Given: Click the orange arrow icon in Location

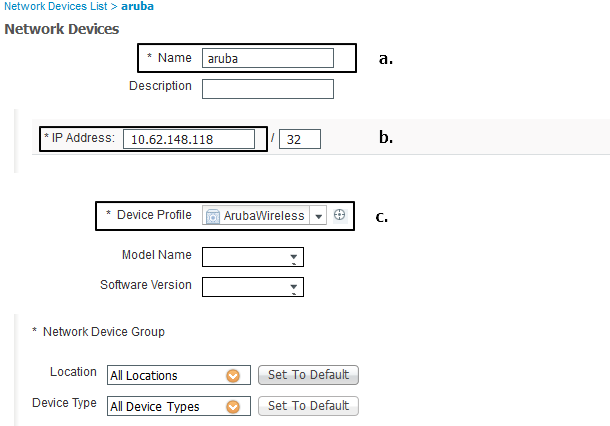Looking at the screenshot, I should click(x=233, y=376).
